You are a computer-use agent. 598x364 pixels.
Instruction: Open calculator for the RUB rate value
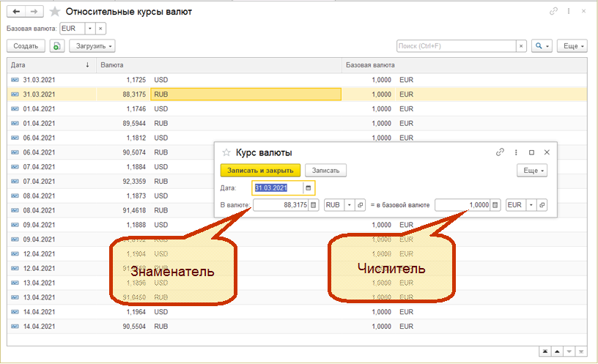(314, 206)
